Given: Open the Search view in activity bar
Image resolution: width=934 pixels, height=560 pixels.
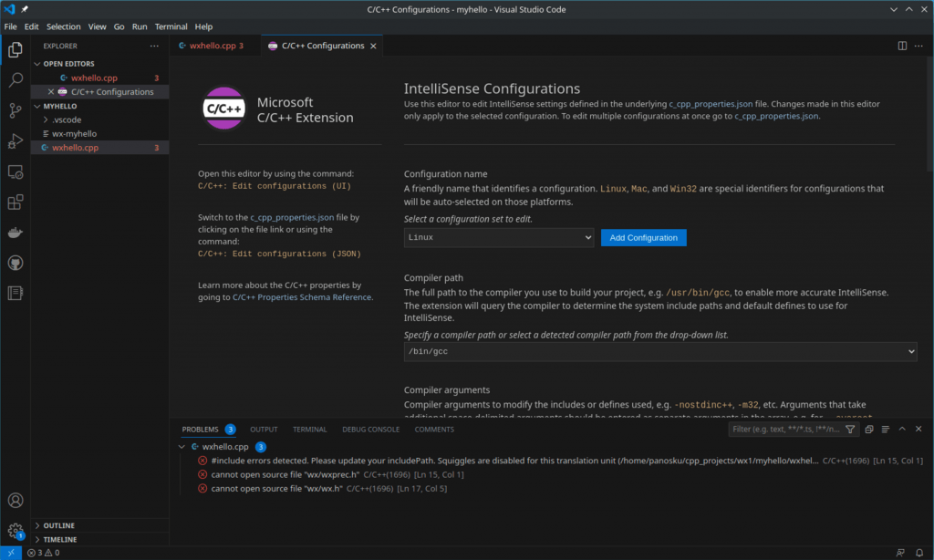Looking at the screenshot, I should pyautogui.click(x=16, y=80).
